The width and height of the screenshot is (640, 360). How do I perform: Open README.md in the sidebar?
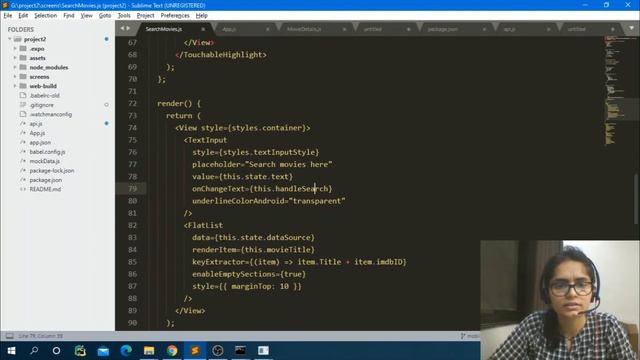(x=45, y=189)
